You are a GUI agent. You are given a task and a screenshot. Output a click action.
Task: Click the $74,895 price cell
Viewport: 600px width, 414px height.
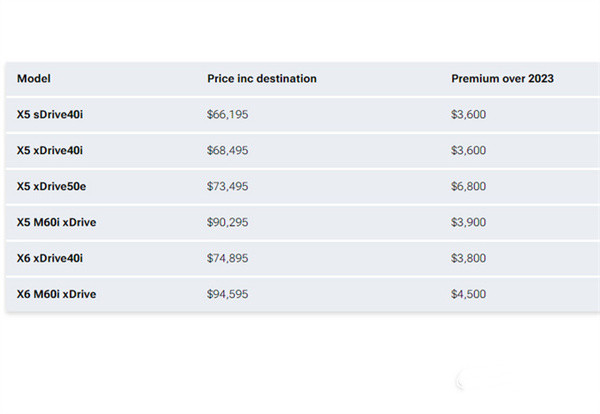click(x=227, y=258)
